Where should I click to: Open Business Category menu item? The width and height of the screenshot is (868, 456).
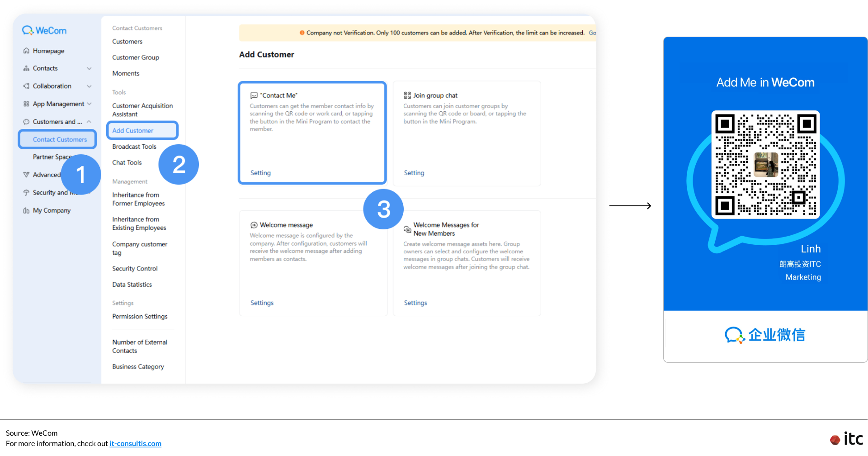pyautogui.click(x=138, y=367)
